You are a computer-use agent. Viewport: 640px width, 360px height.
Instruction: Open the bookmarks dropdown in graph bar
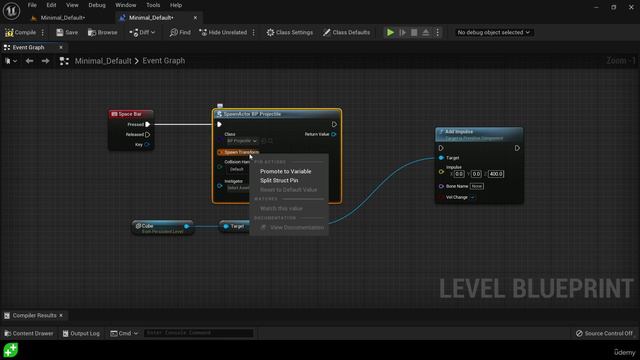11,61
